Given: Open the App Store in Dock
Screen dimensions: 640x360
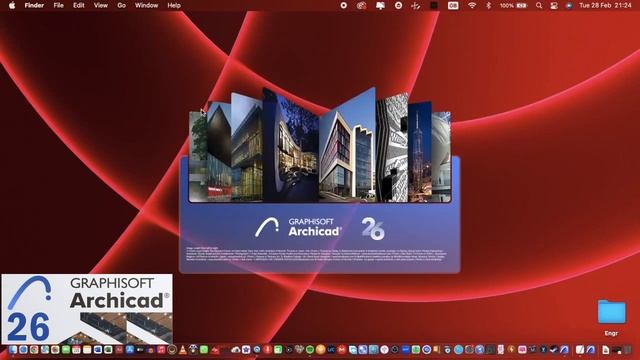Looking at the screenshot, I should tap(129, 350).
